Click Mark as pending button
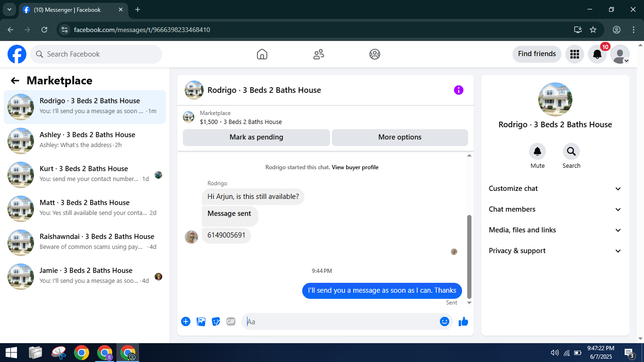The image size is (644, 362). [x=256, y=137]
